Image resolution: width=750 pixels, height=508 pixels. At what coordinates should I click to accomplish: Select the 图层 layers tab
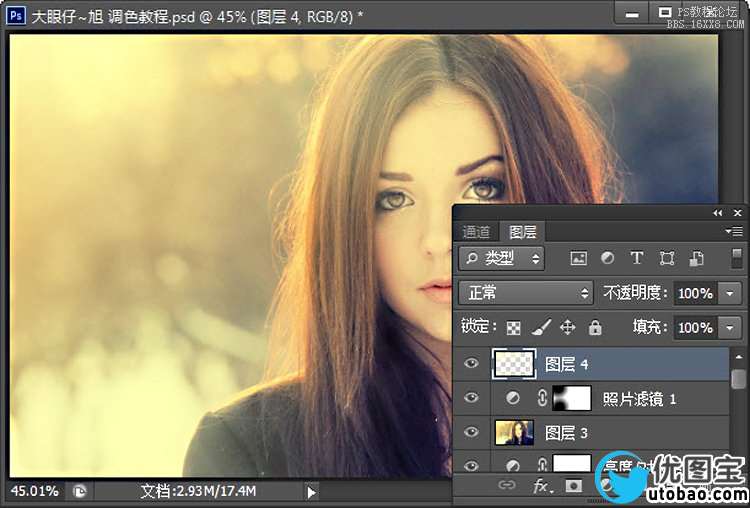522,232
